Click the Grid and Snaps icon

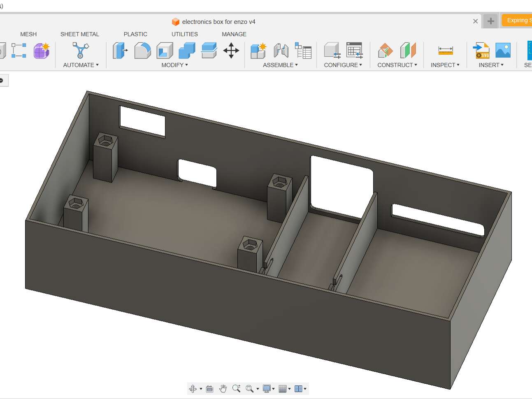tap(282, 389)
